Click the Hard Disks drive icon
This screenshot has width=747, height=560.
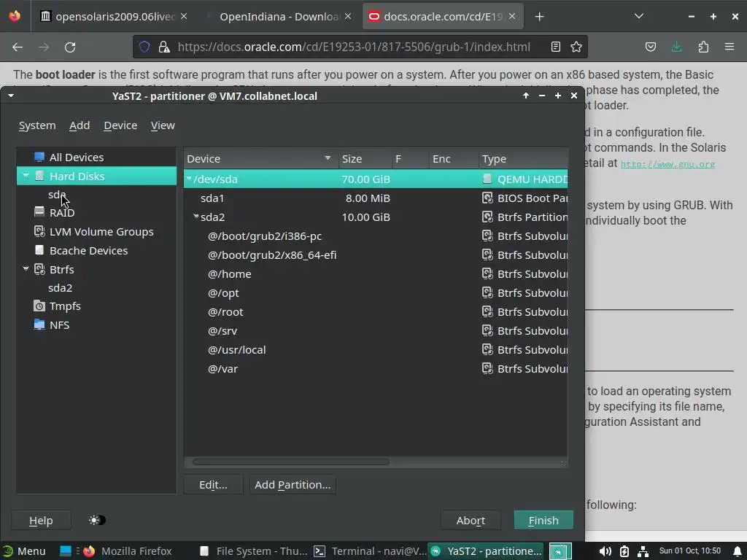39,176
